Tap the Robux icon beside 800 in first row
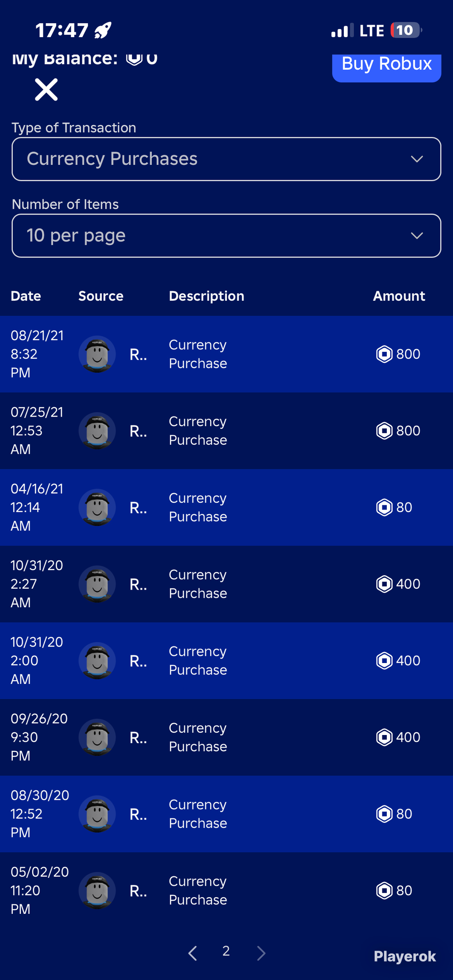This screenshot has height=980, width=453. point(384,354)
